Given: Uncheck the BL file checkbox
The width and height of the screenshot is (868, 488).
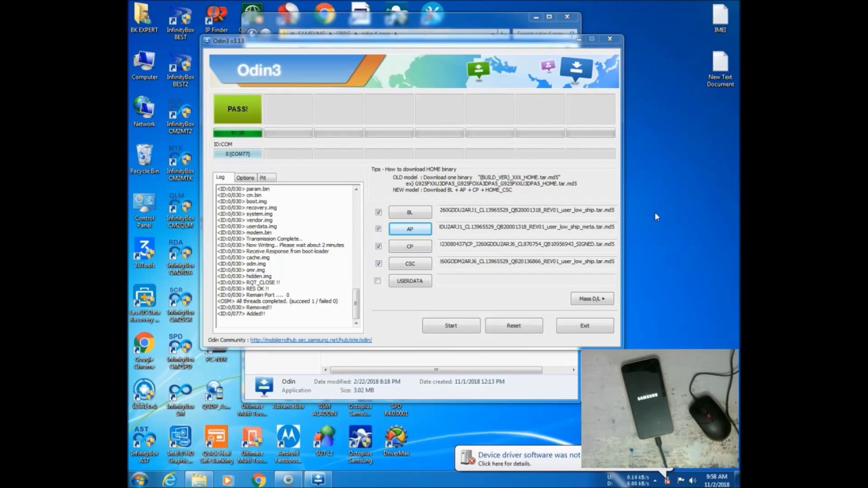Looking at the screenshot, I should click(x=378, y=211).
